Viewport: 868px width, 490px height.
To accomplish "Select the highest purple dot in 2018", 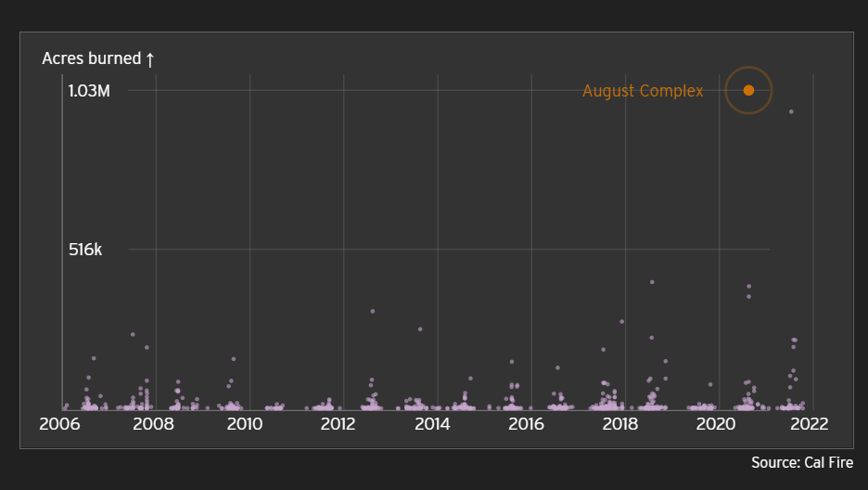I will click(x=652, y=282).
